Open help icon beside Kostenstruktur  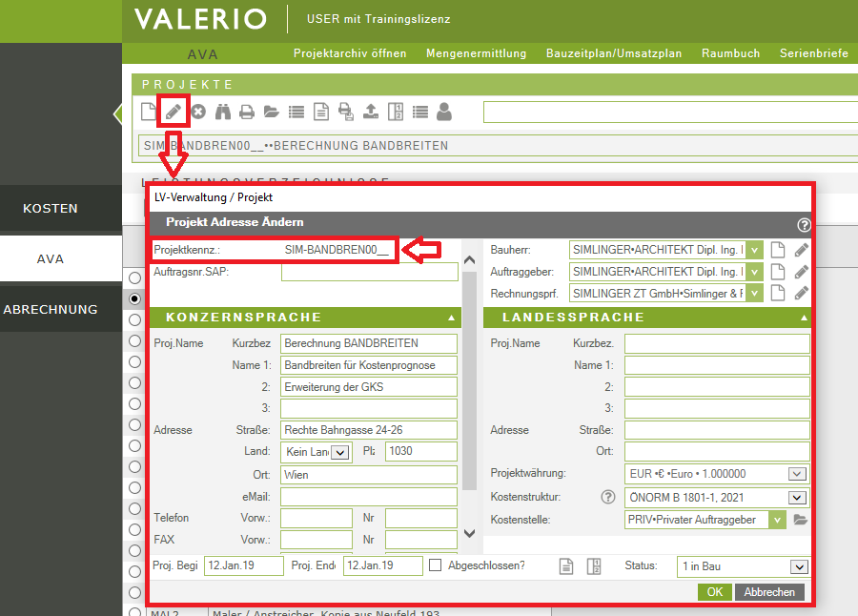coord(607,497)
